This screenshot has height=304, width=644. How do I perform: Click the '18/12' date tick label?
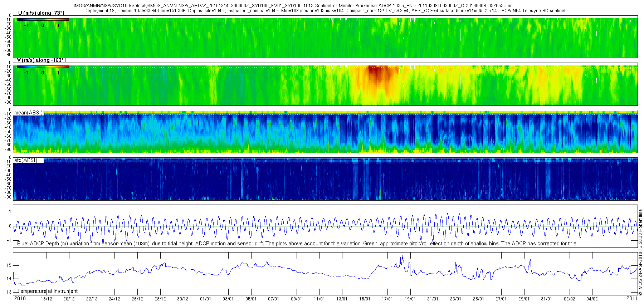click(x=46, y=299)
